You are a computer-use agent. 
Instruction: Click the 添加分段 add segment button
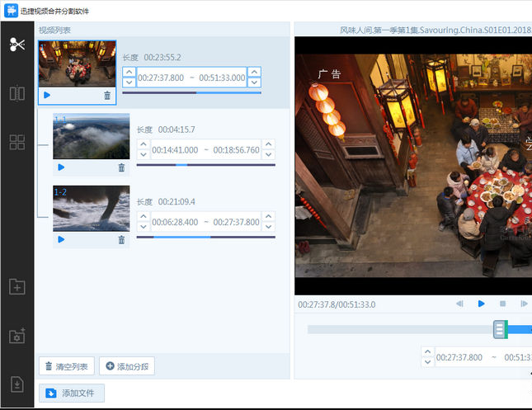coord(127,366)
